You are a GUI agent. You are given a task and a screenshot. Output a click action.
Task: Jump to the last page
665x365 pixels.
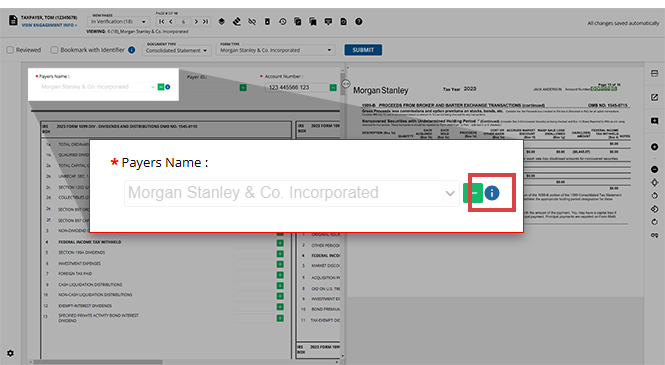coord(205,22)
